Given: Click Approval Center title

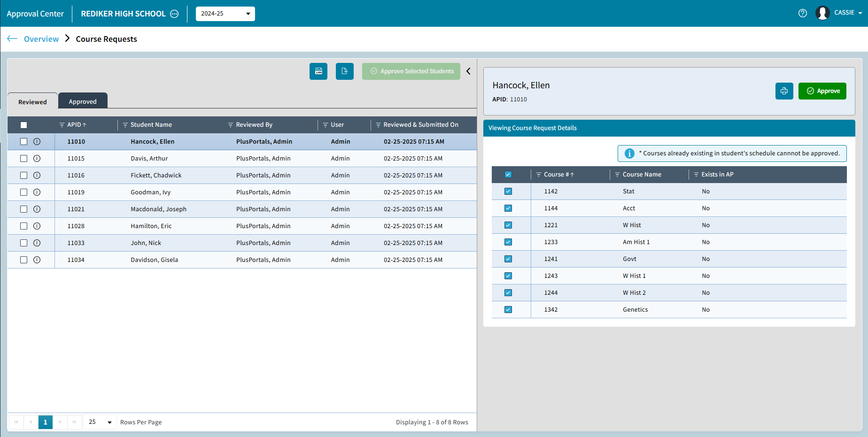Looking at the screenshot, I should [35, 14].
